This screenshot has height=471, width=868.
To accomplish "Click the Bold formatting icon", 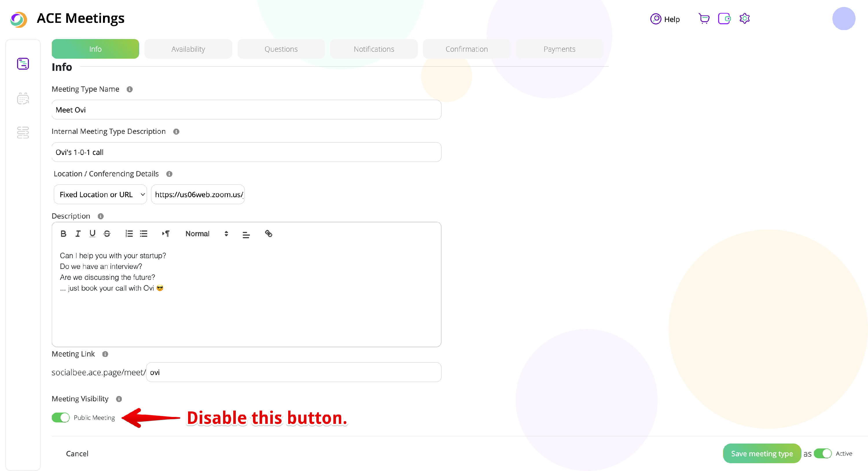I will 63,234.
